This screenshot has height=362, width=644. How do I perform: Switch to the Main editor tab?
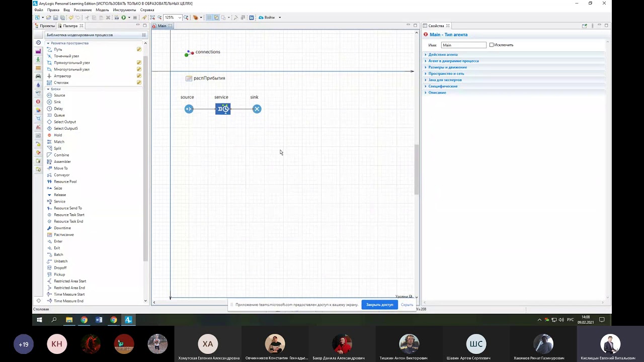pyautogui.click(x=162, y=26)
